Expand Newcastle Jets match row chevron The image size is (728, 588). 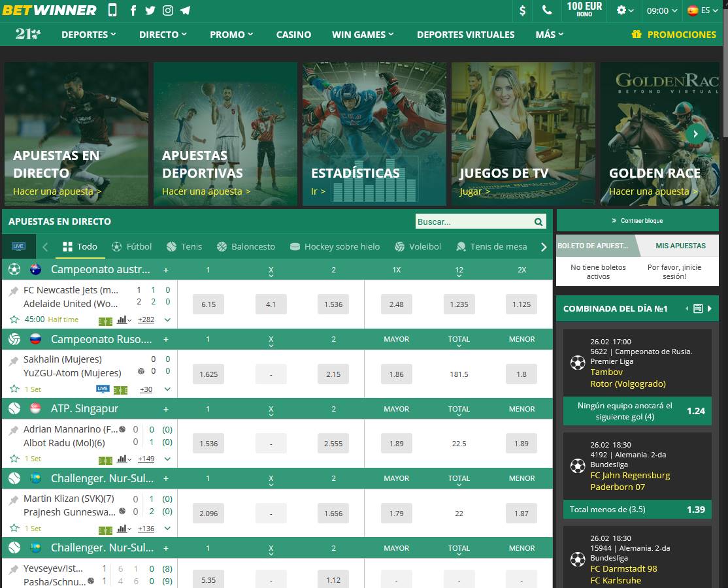167,319
